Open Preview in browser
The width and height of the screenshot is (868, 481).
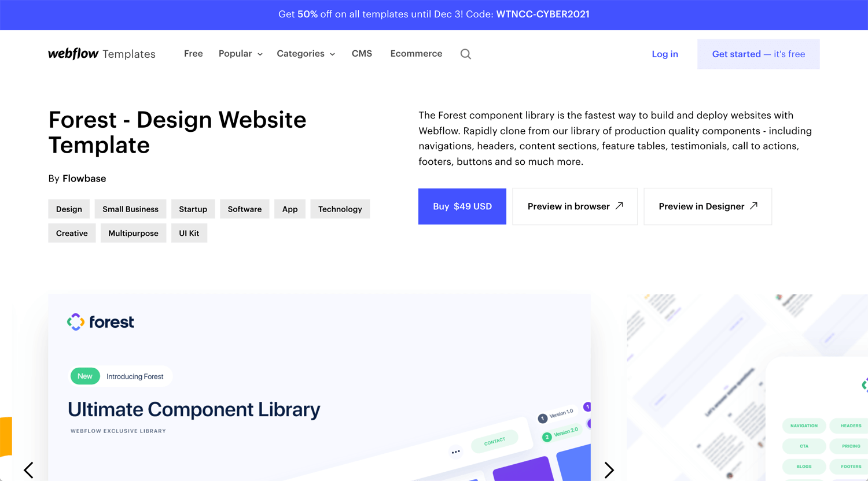575,206
